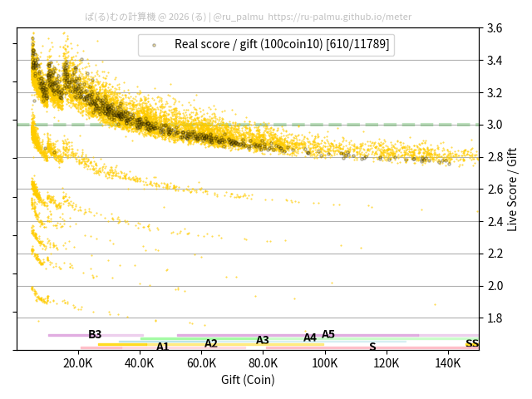Click the SS rank label
Screen dimensions: 532x399
(471, 343)
